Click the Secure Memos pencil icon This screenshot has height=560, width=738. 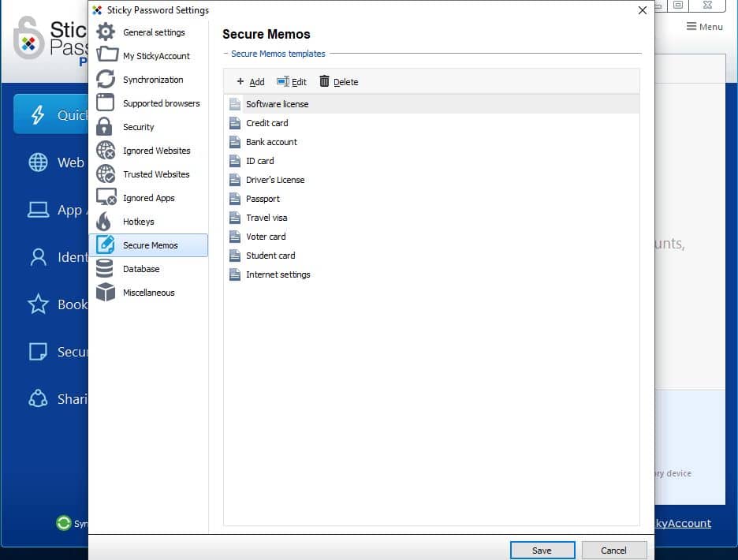(x=106, y=245)
